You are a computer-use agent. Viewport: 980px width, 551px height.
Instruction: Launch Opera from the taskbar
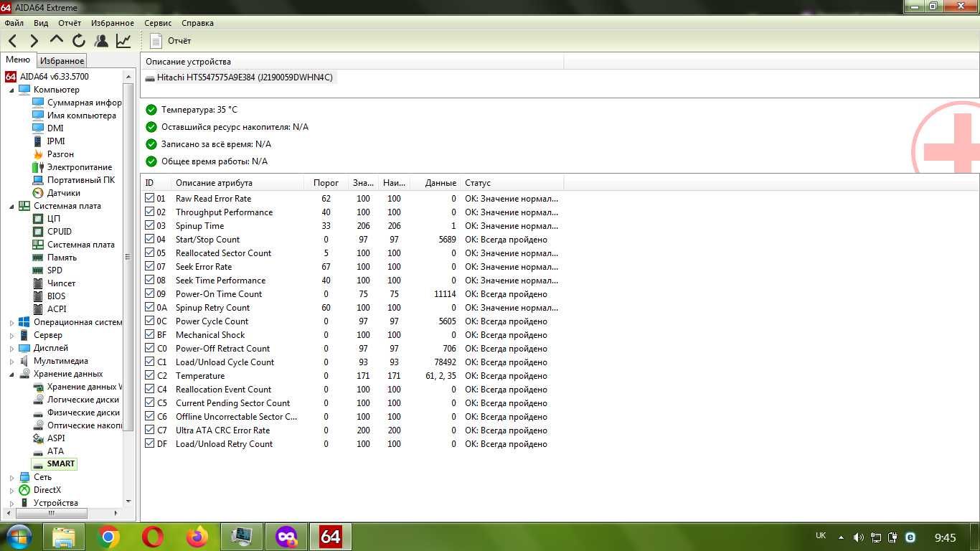point(153,537)
